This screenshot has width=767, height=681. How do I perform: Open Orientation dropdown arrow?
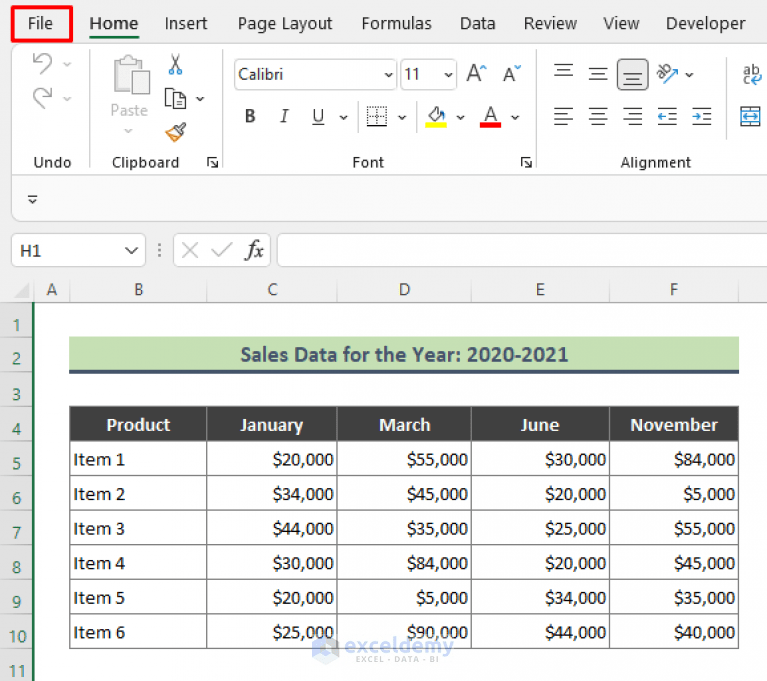689,75
